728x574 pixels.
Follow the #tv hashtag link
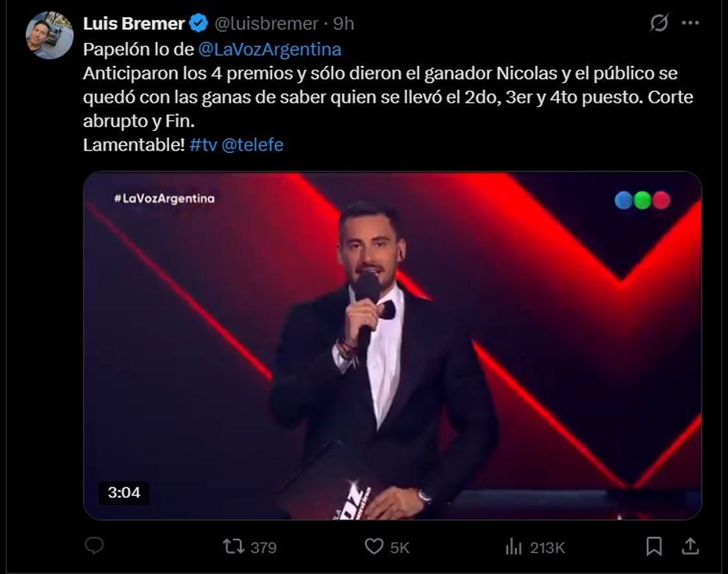click(203, 145)
